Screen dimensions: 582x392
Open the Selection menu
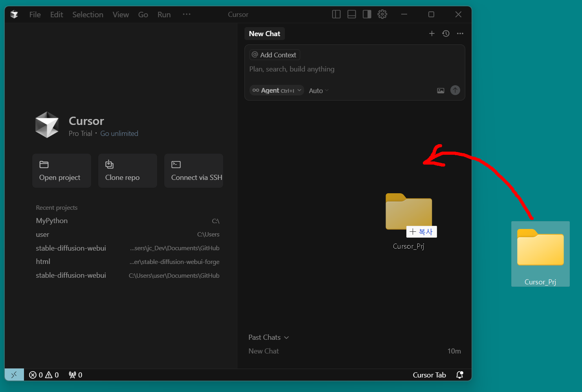tap(88, 15)
